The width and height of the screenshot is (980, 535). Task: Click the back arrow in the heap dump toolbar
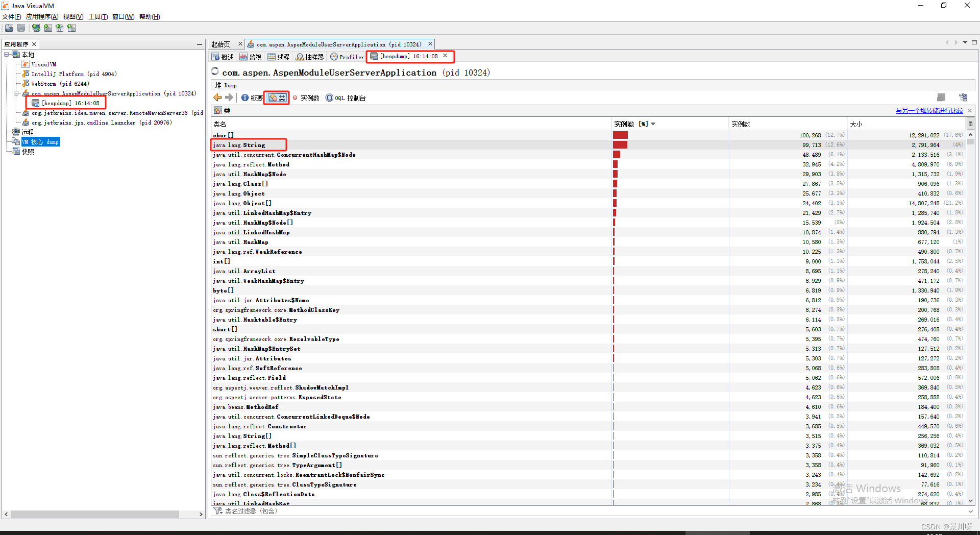[x=218, y=98]
